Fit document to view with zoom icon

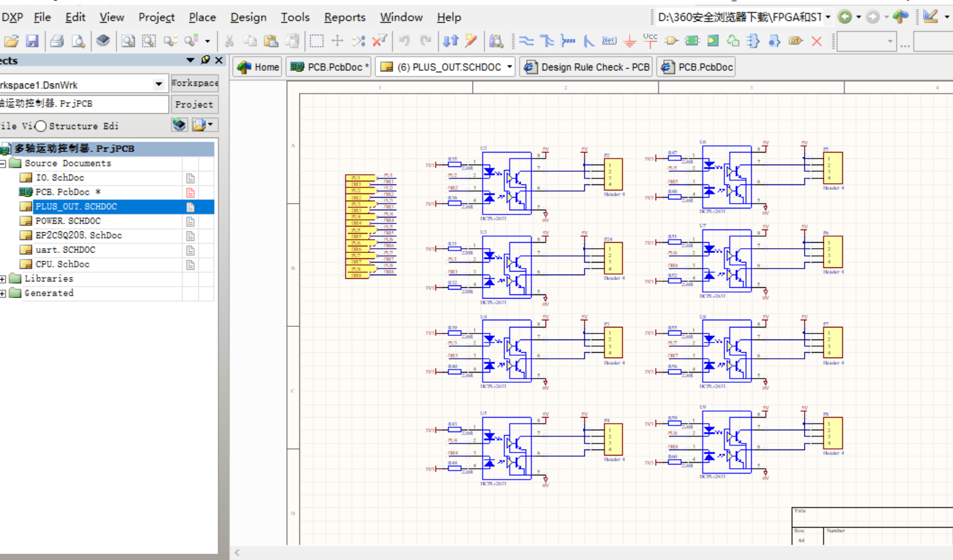(x=128, y=41)
